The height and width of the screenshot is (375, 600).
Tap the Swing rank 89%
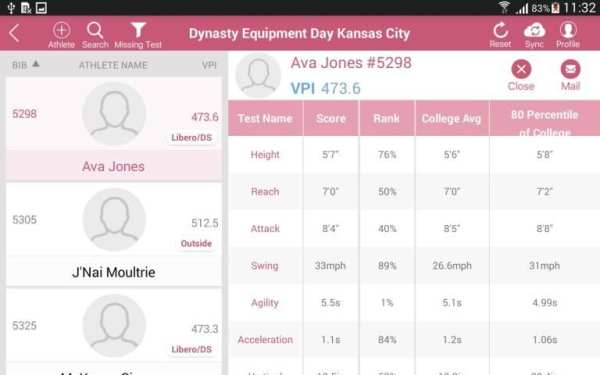pyautogui.click(x=387, y=266)
